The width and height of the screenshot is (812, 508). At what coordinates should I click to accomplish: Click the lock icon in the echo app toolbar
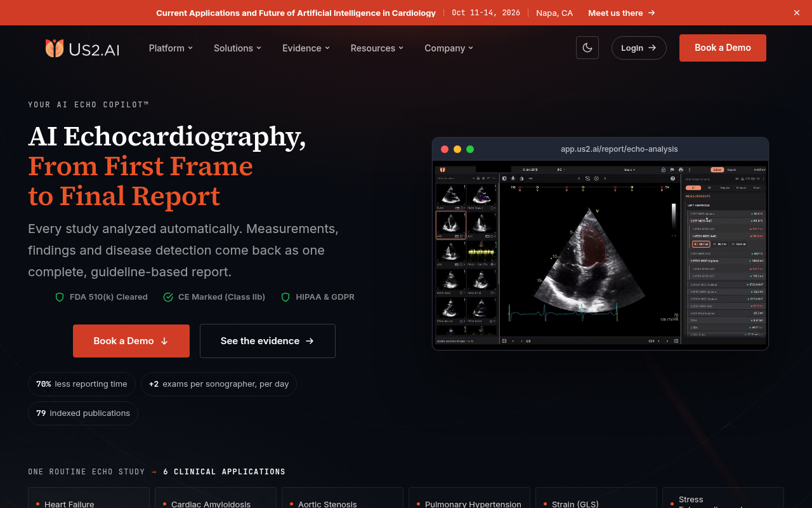pos(664,170)
